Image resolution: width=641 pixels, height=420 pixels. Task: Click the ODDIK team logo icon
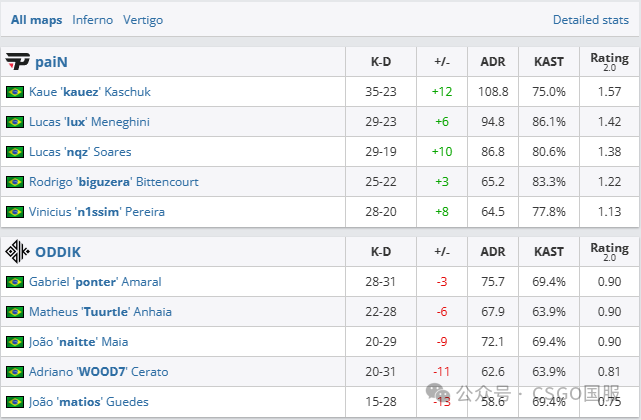18,252
